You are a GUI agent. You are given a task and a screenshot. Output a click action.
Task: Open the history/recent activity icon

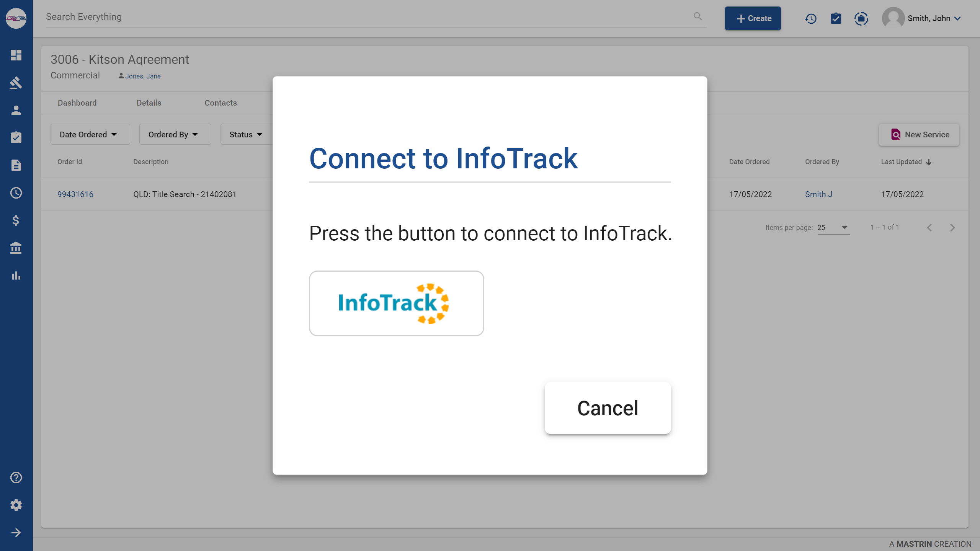[810, 18]
